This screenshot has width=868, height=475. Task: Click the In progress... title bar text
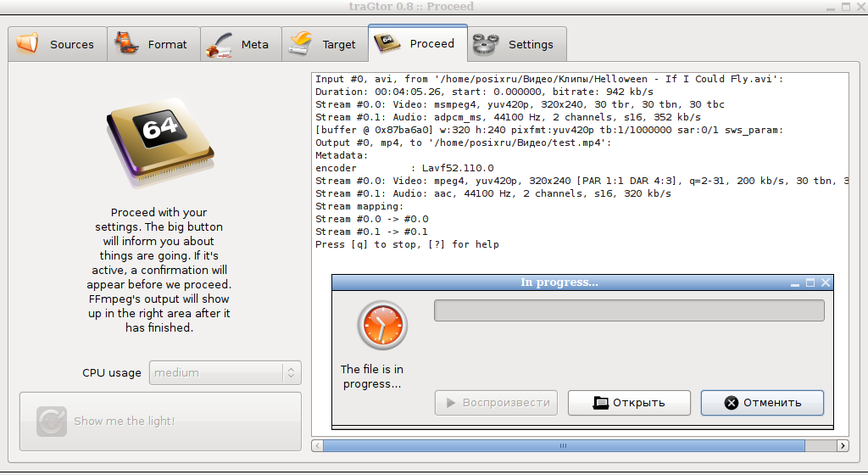click(559, 282)
